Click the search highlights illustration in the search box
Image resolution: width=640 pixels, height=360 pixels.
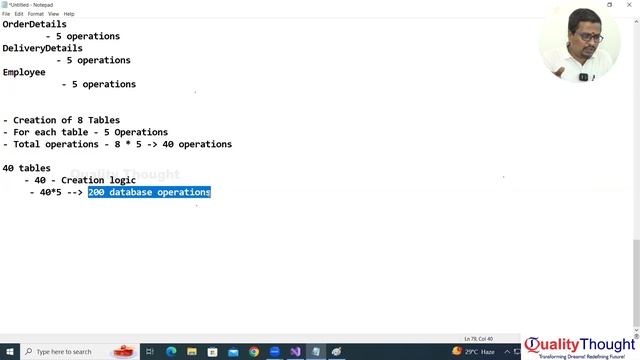pyautogui.click(x=124, y=351)
